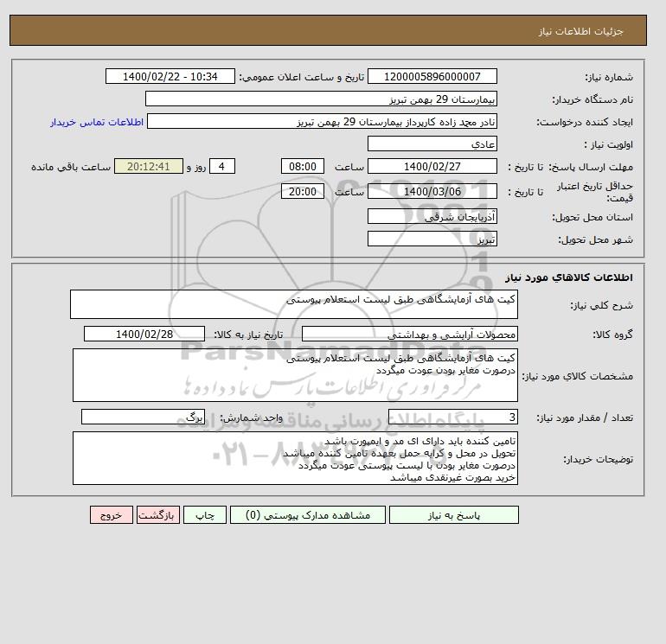Select the buyer notes text area
This screenshot has width=666, height=644.
295,458
